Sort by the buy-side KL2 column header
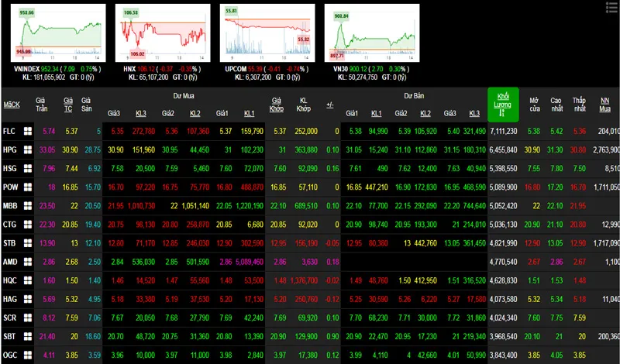The height and width of the screenshot is (364, 620). coord(195,113)
